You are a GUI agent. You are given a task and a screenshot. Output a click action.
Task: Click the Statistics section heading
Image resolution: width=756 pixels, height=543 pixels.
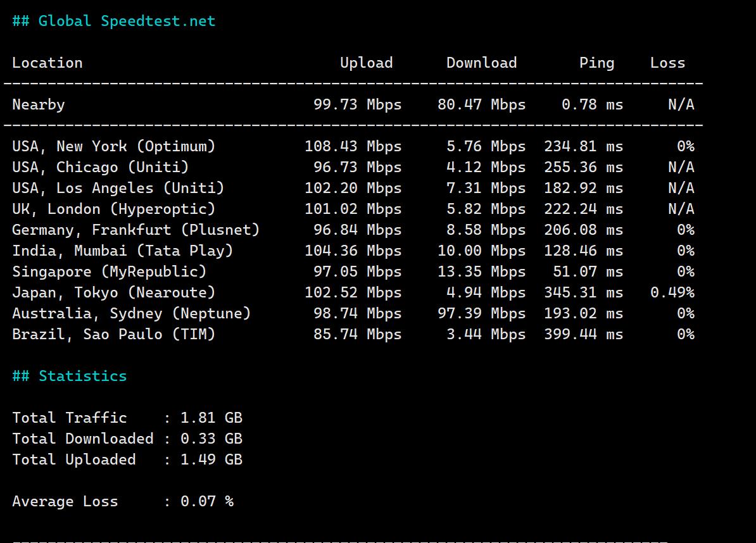70,376
